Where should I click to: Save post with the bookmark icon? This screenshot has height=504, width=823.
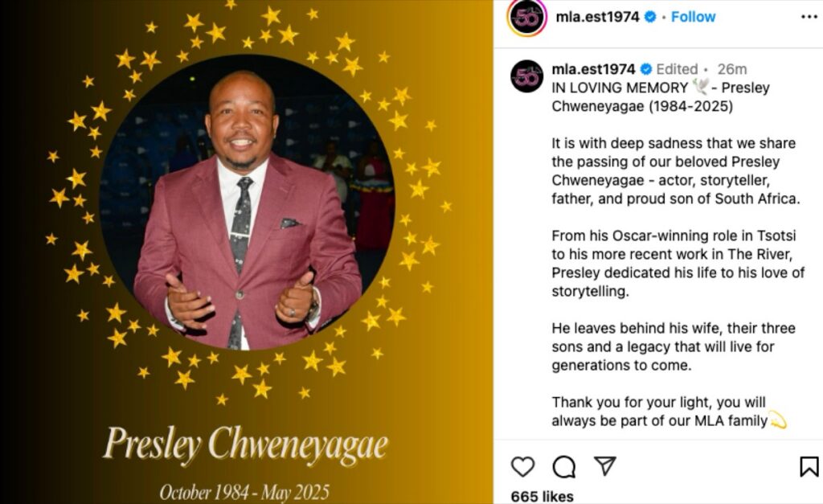(809, 466)
